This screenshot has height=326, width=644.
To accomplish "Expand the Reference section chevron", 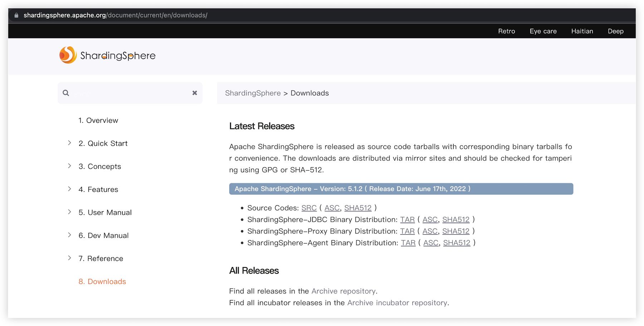I will 69,258.
